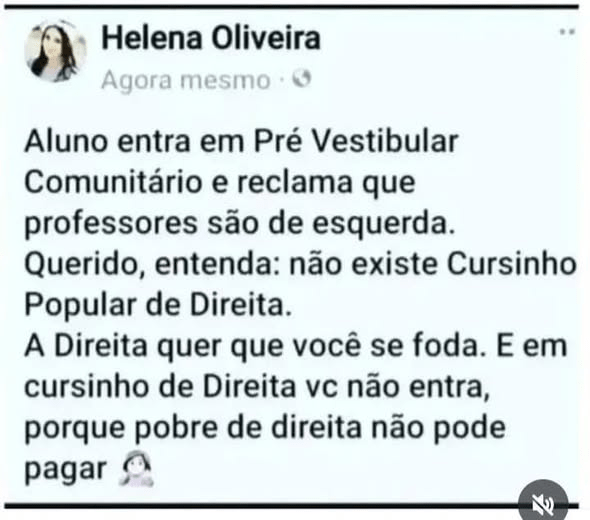Click the line 'A Direita quer que você'
The height and width of the screenshot is (520, 590).
(295, 346)
